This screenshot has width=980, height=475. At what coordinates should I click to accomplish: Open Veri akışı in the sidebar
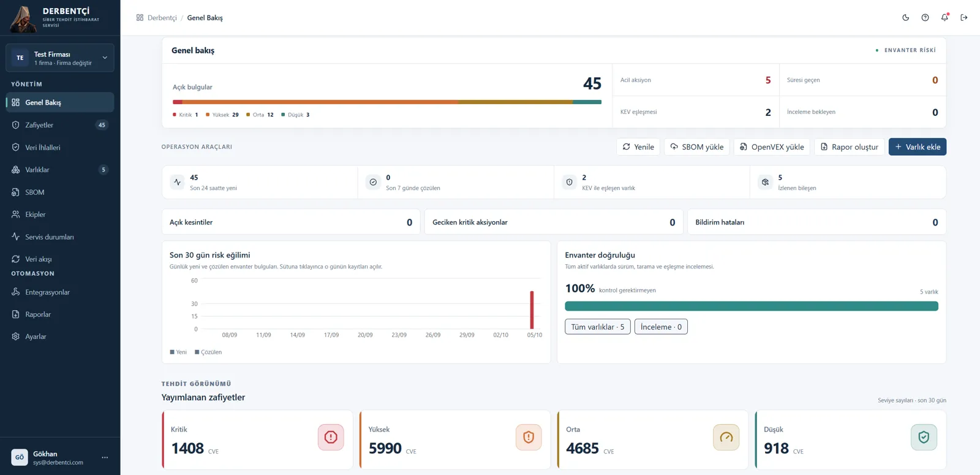[60, 259]
